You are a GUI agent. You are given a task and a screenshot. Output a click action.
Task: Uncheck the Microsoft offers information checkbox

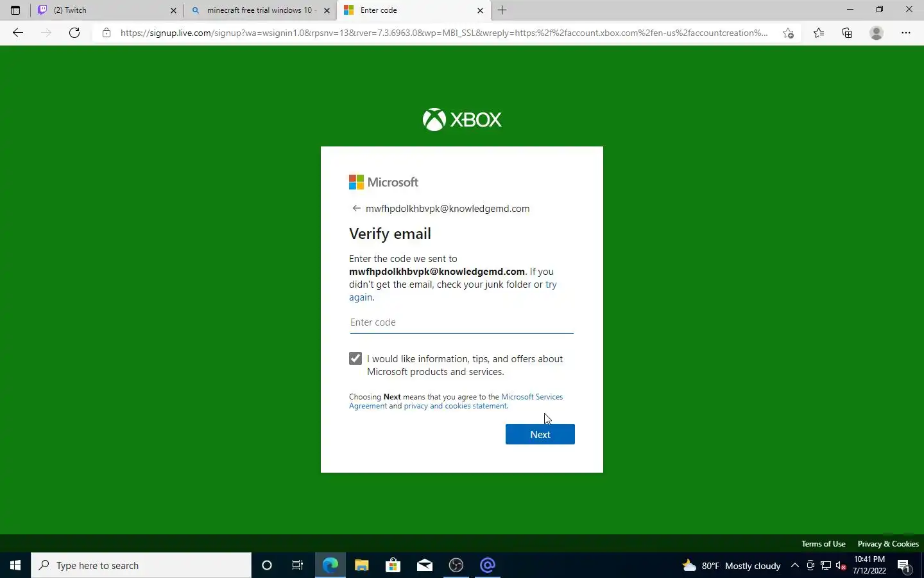pyautogui.click(x=355, y=358)
